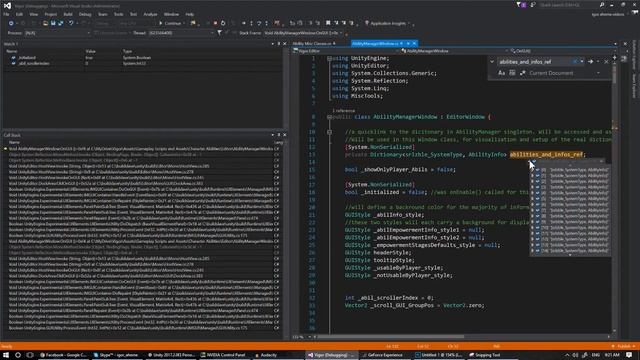The image size is (640, 360).
Task: Open the Project menu
Action: [x=51, y=14]
